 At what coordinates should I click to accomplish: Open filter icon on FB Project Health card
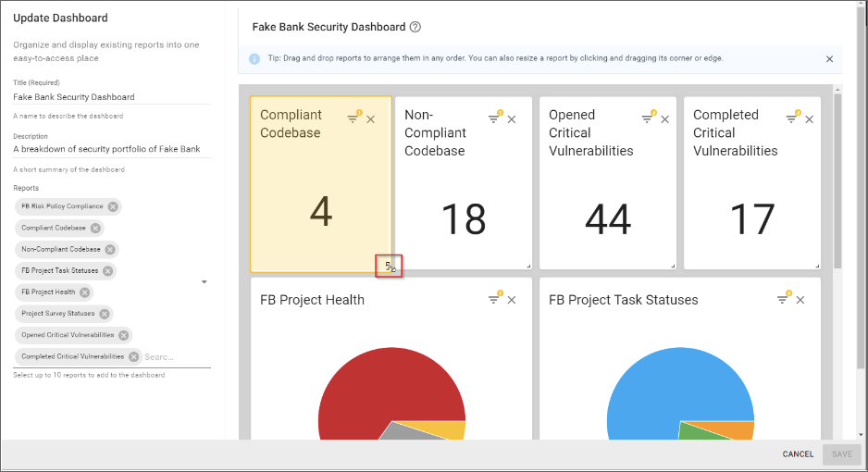[x=494, y=299]
